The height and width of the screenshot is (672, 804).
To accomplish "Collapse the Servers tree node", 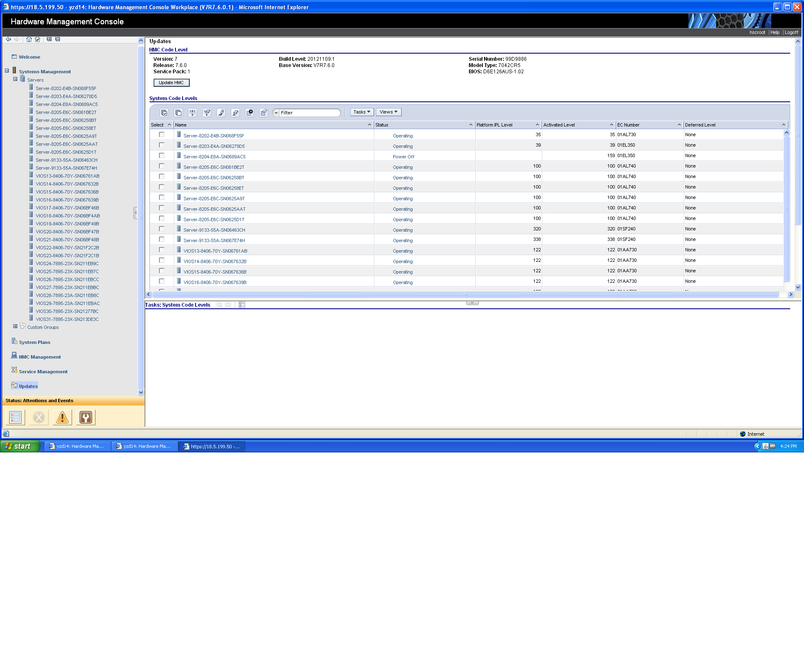I will click(x=15, y=79).
